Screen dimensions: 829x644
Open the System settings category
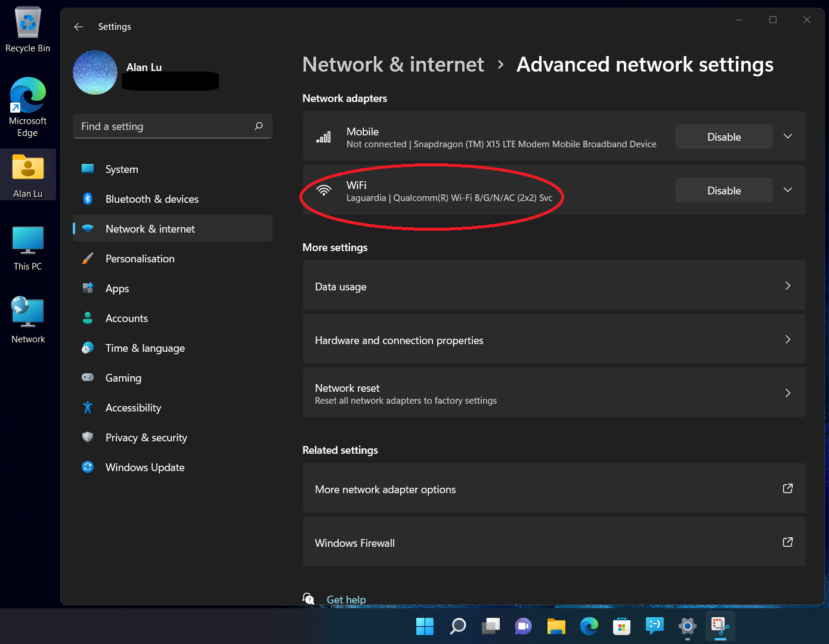point(121,169)
